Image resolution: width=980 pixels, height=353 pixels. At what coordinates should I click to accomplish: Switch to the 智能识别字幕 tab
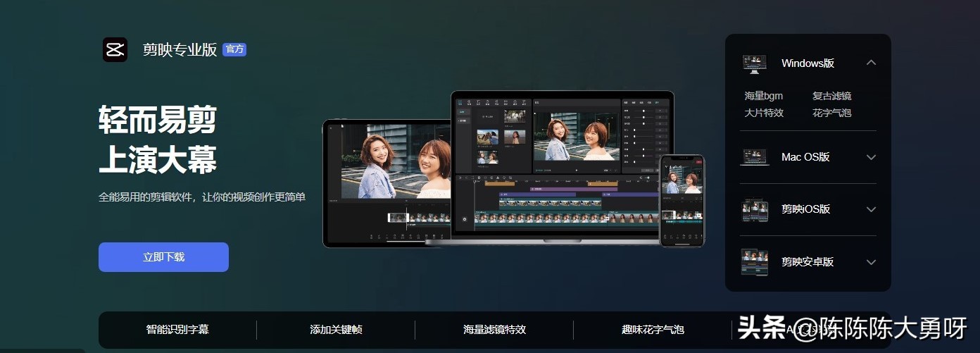[177, 330]
